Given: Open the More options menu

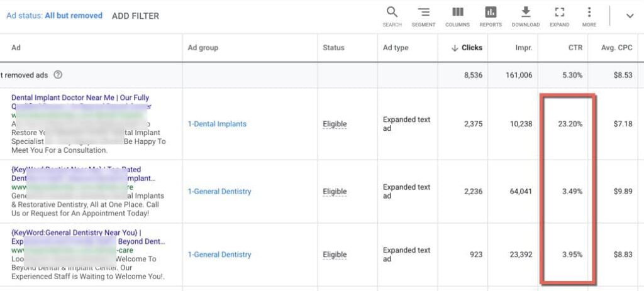Looking at the screenshot, I should coord(589,16).
